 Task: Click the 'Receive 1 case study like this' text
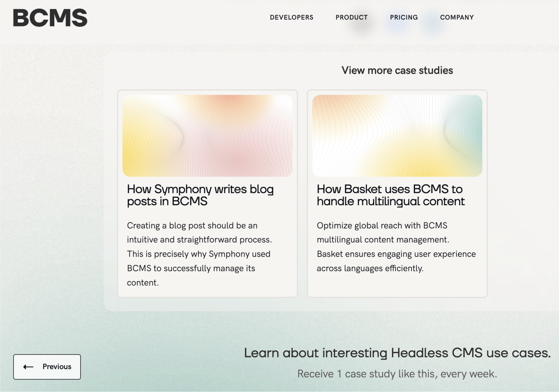397,374
